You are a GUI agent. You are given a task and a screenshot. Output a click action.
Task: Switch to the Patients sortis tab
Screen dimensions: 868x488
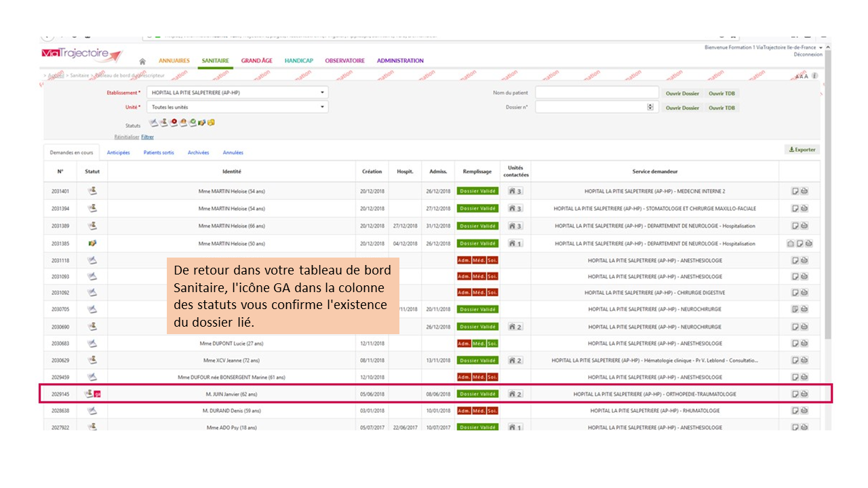[x=159, y=152]
